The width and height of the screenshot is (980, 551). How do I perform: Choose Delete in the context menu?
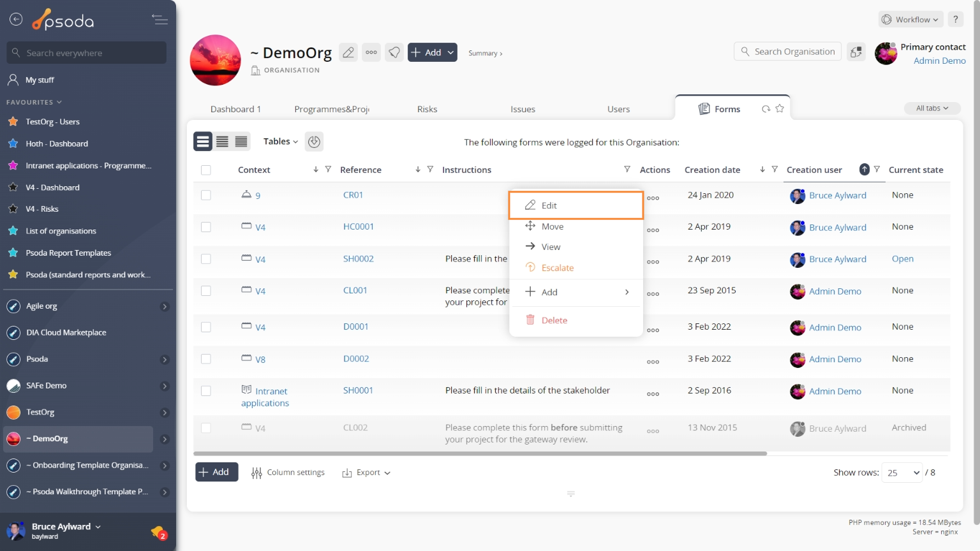576,320
